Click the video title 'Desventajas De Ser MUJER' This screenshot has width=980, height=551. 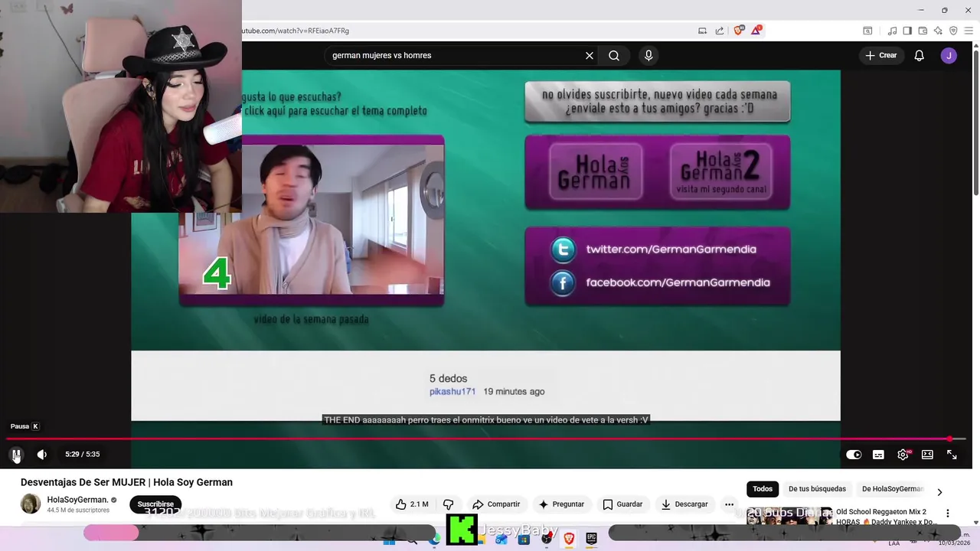click(126, 482)
